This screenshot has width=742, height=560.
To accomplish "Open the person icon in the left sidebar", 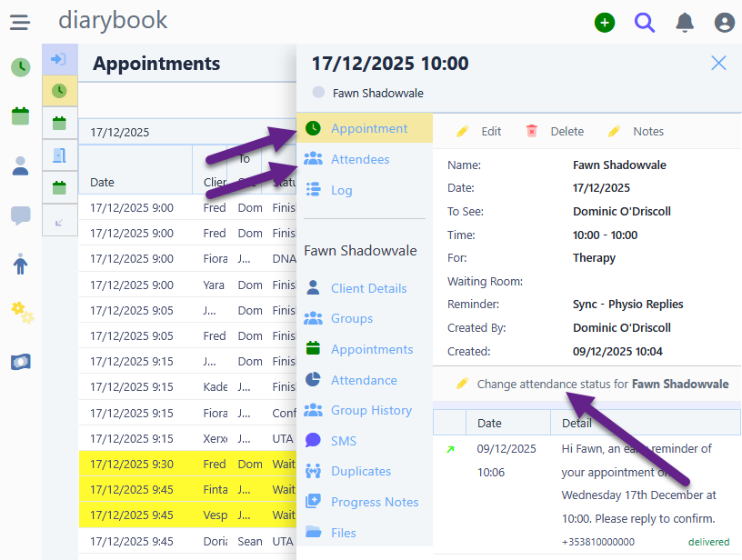I will pos(20,165).
